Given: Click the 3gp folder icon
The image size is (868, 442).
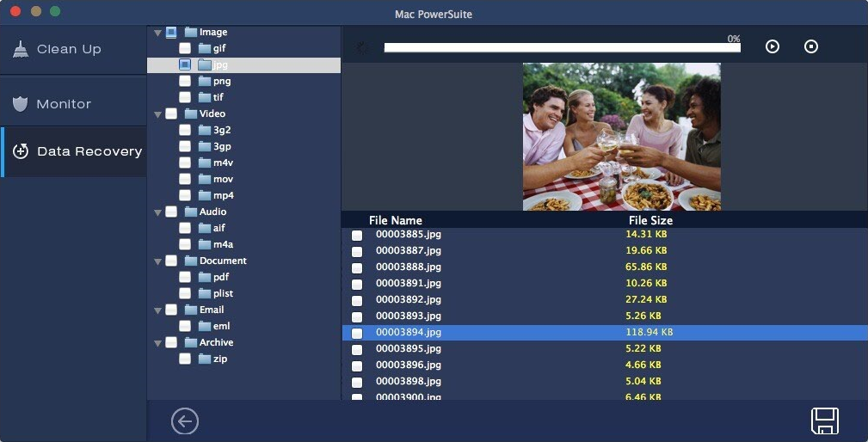Looking at the screenshot, I should [205, 146].
